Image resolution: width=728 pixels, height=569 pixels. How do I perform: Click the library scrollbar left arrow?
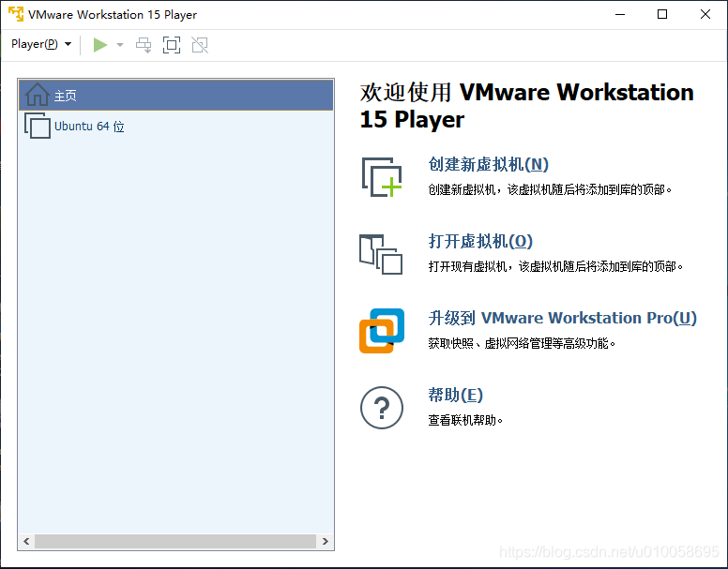(x=26, y=541)
